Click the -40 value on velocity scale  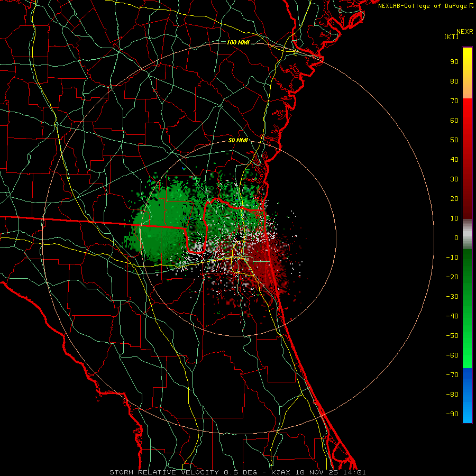coord(452,316)
